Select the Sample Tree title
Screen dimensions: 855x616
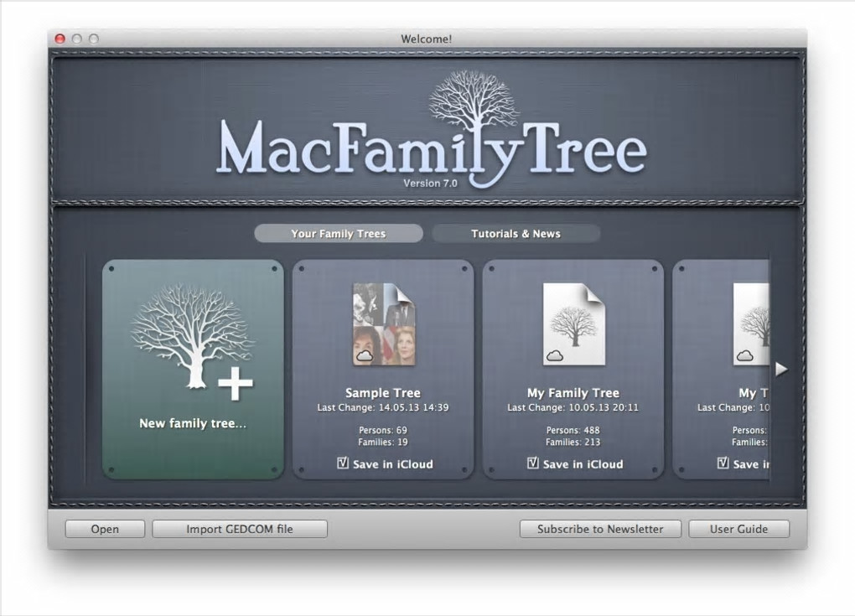pyautogui.click(x=383, y=392)
